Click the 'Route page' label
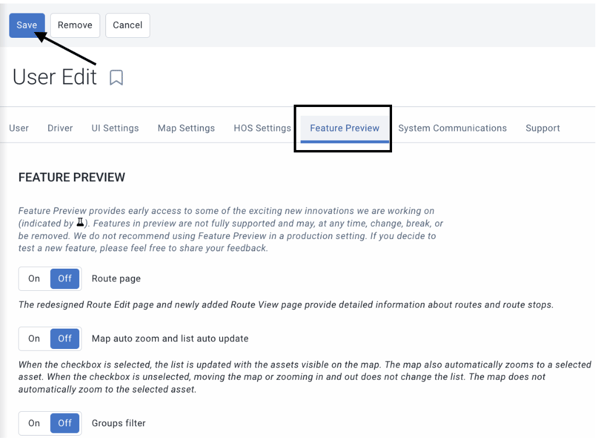 tap(116, 279)
